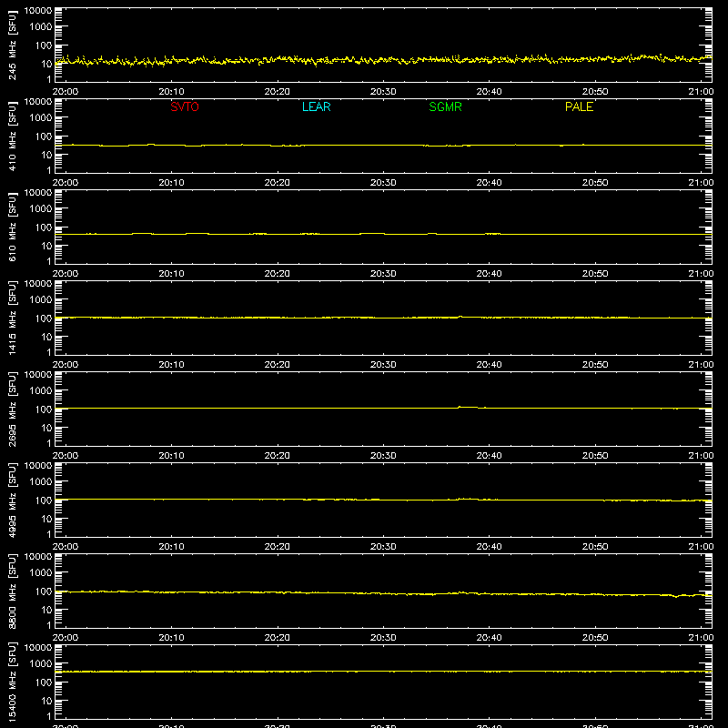Click the 1000 label on 410 MHz axis

tap(41, 118)
